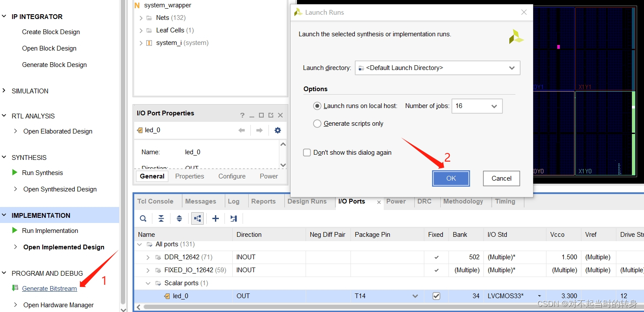Click the system_i block icon in the netlist tree
The height and width of the screenshot is (312, 644).
click(149, 43)
